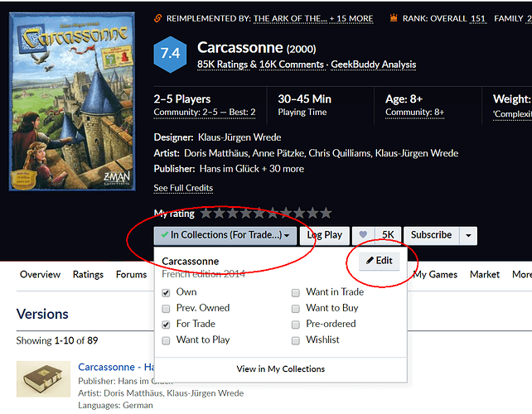Viewport: 532px width, 414px height.
Task: Click the overall rank 151 link
Action: (478, 19)
